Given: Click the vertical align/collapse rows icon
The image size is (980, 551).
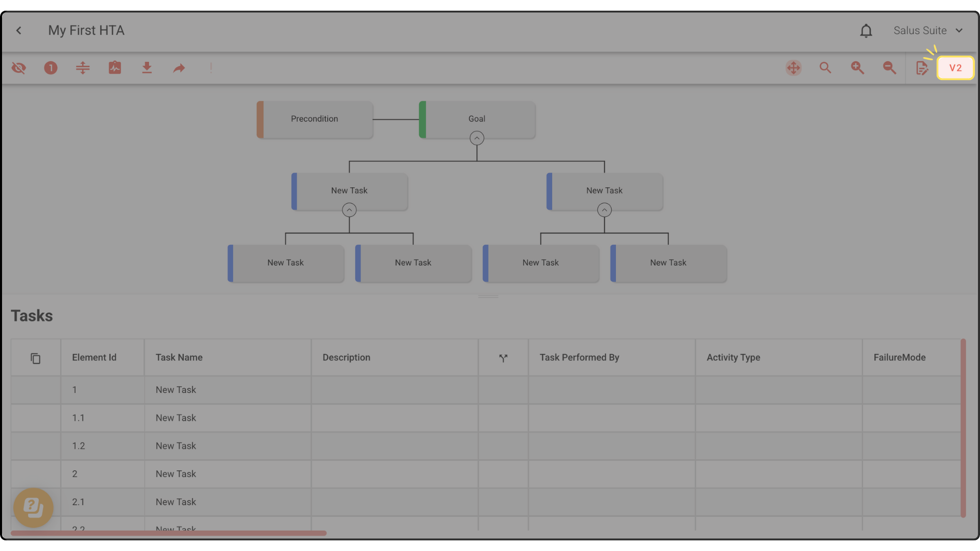Looking at the screenshot, I should tap(83, 68).
